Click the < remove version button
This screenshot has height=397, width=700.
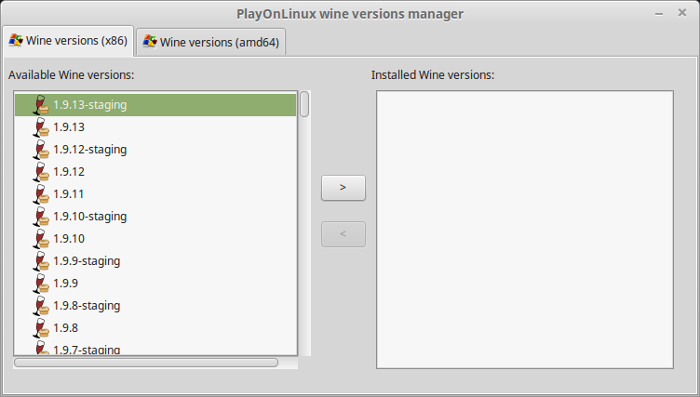[x=343, y=234]
